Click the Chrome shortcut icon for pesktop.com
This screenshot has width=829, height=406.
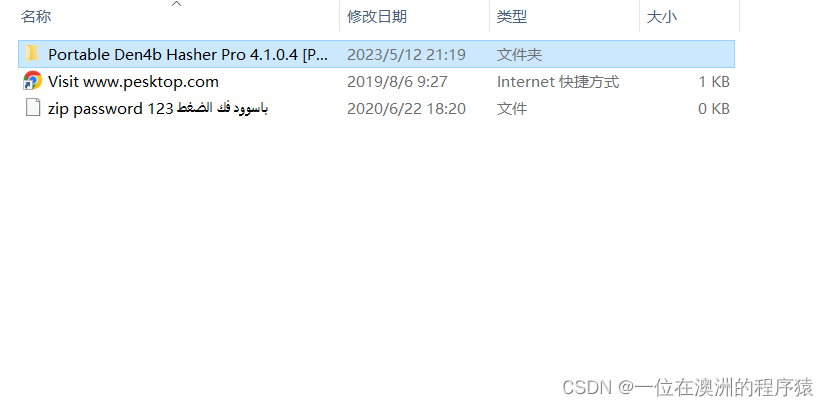coord(32,81)
